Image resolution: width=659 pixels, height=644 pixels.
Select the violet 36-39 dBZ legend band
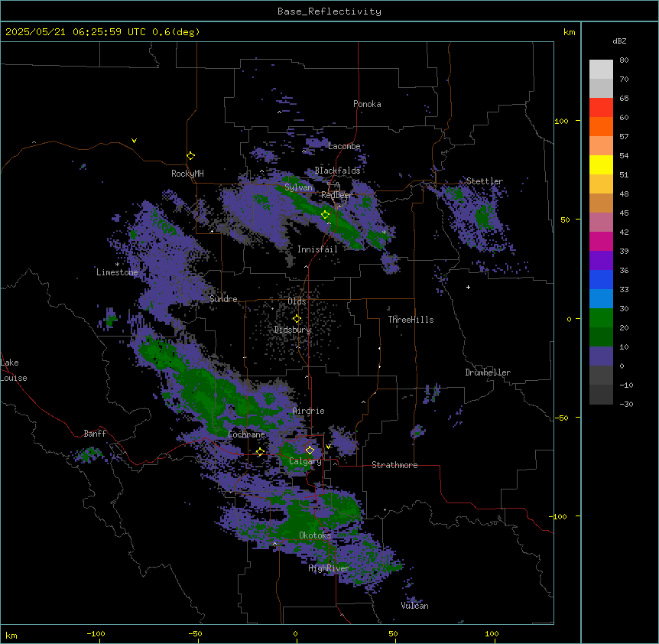[601, 261]
